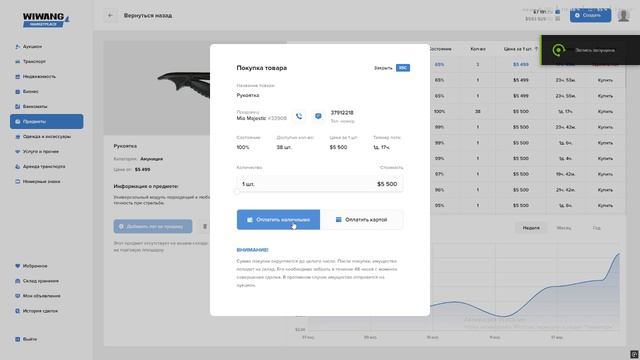Open Склад хранения in sidebar

coord(37,281)
